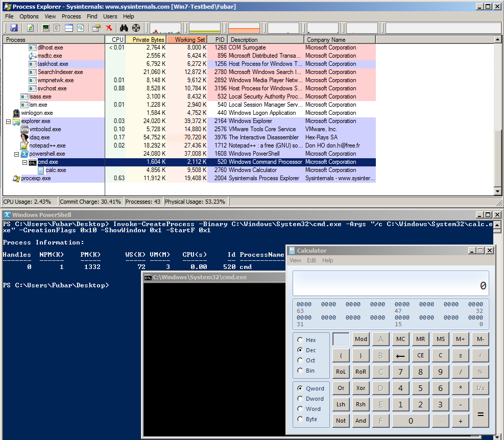Collapse the explorer.exe process tree
Viewport: 504px width, 440px height.
click(8, 121)
